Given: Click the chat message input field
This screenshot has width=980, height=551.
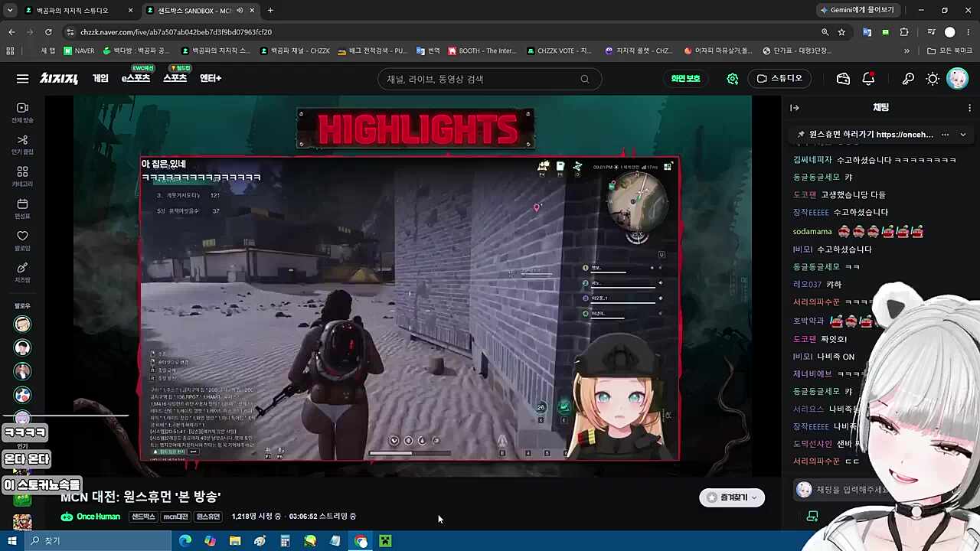Looking at the screenshot, I should [850, 490].
